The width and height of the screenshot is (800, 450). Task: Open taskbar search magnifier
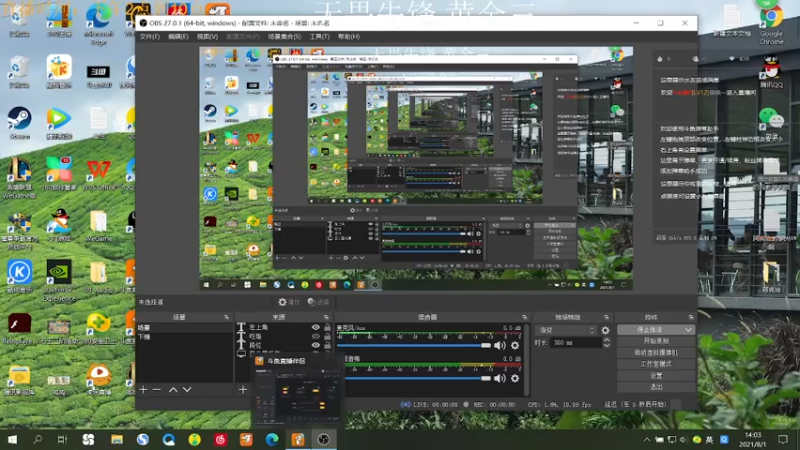pos(38,439)
